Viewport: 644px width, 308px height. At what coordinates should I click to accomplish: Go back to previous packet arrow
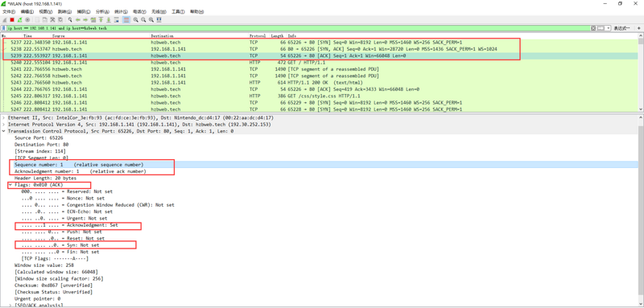coord(78,20)
